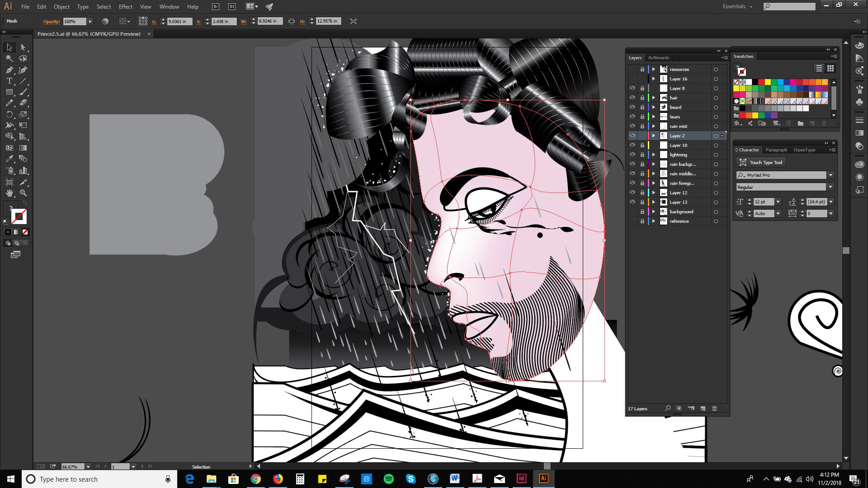This screenshot has width=868, height=488.
Task: Click the Create New Layer icon
Action: [703, 408]
